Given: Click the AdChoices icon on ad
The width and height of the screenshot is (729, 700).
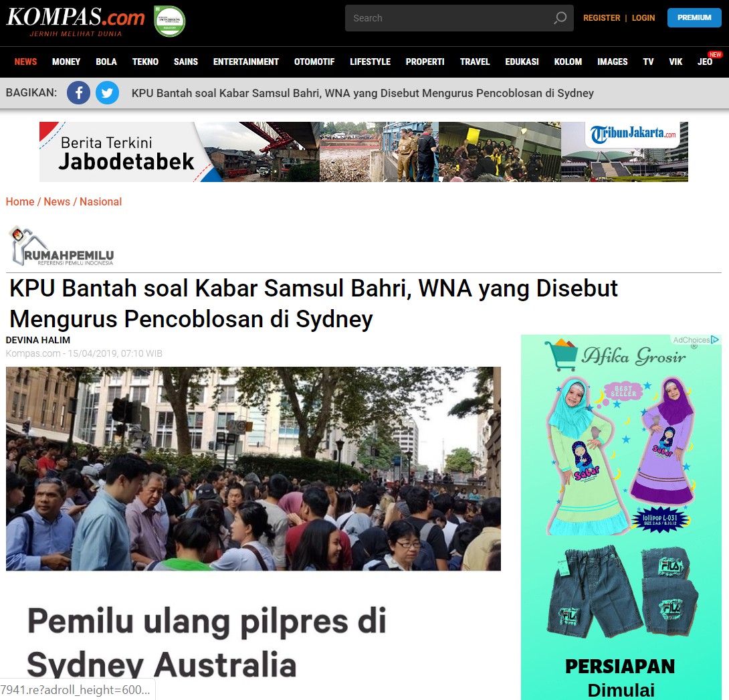Looking at the screenshot, I should coord(715,340).
